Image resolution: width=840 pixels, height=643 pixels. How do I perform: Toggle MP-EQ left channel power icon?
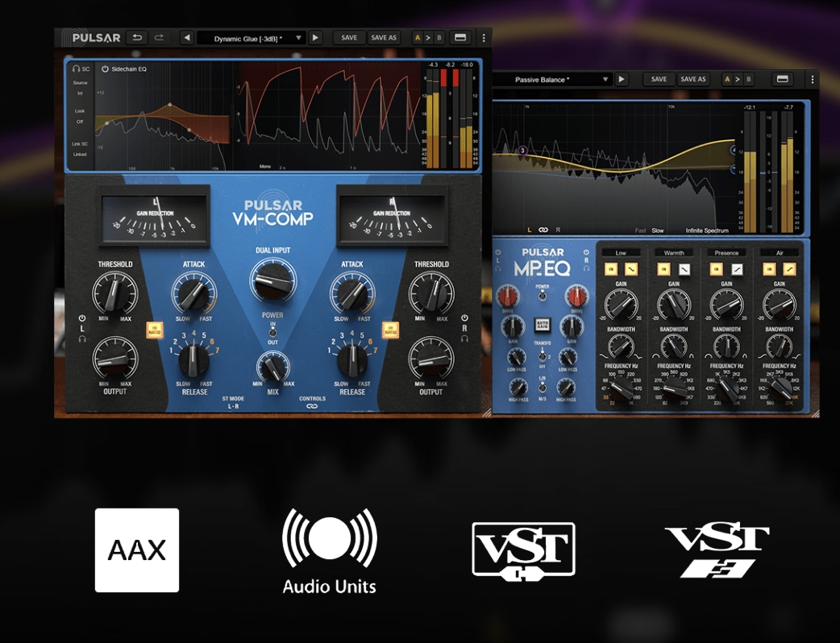click(x=498, y=252)
